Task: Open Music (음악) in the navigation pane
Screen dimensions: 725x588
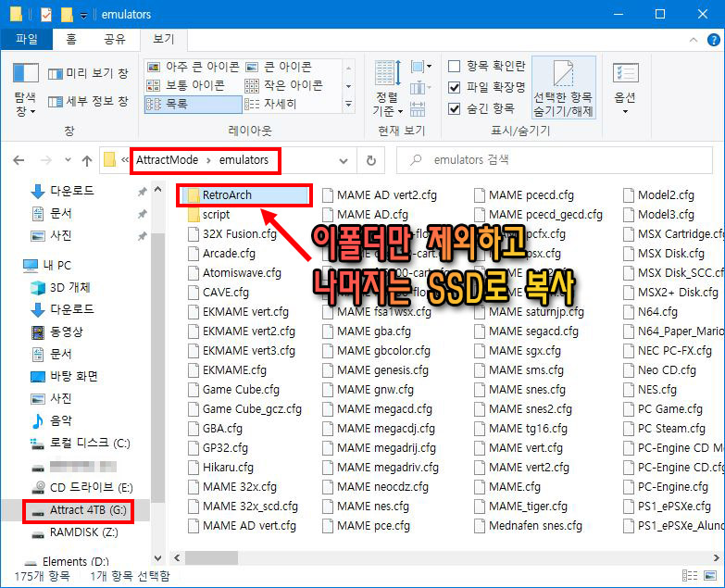Action: point(60,420)
